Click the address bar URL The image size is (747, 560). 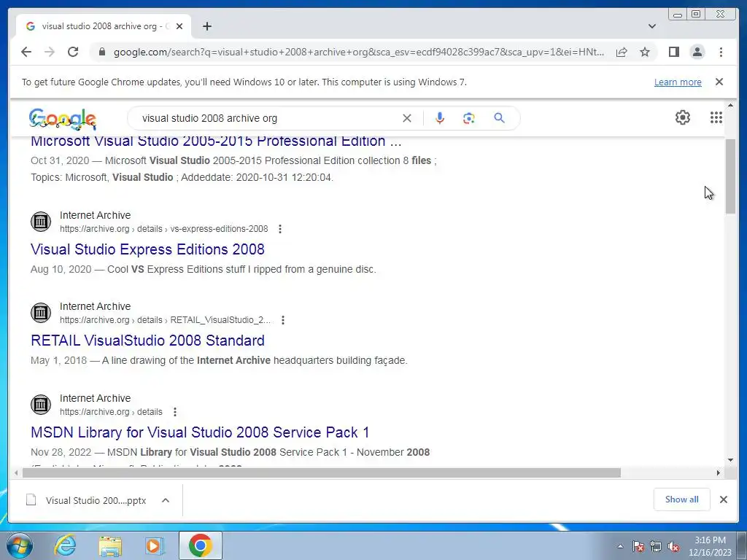359,52
